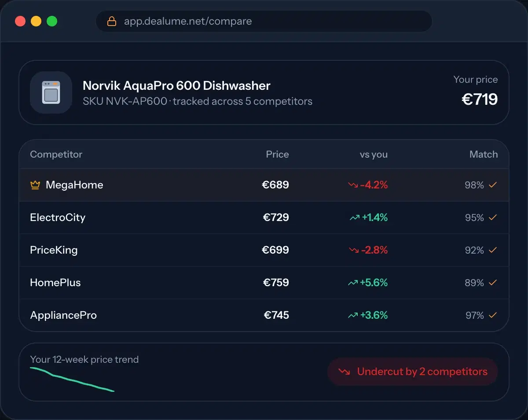
Task: Click the lock icon in address bar
Action: [x=112, y=21]
